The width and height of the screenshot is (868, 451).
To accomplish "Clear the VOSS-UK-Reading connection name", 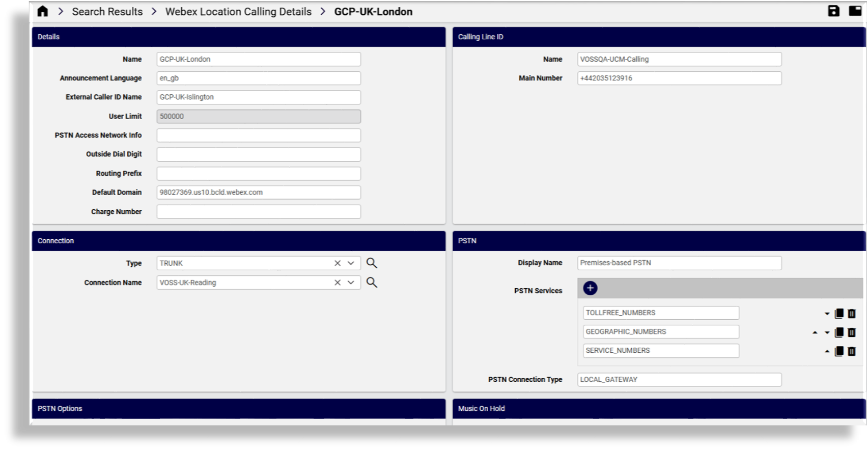I will tap(337, 283).
